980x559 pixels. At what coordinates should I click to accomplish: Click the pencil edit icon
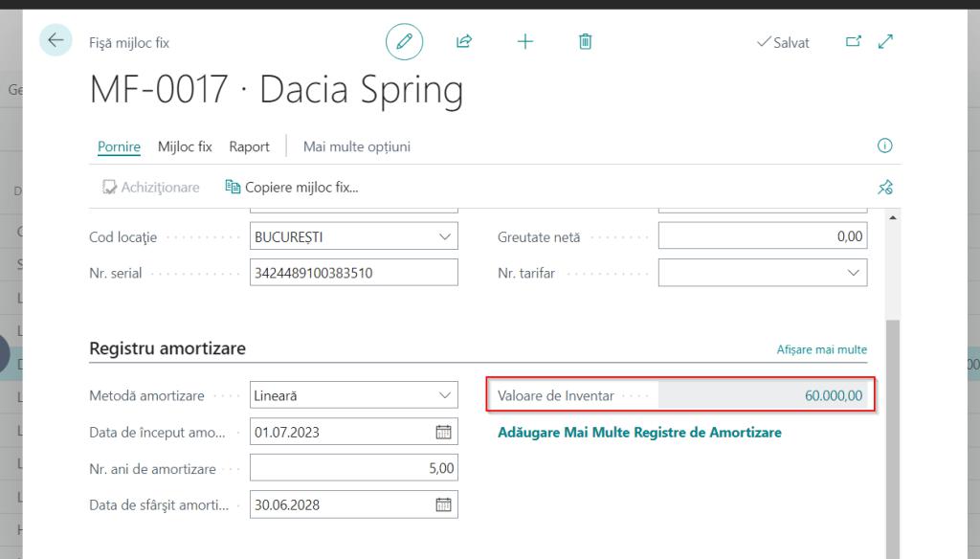point(404,41)
